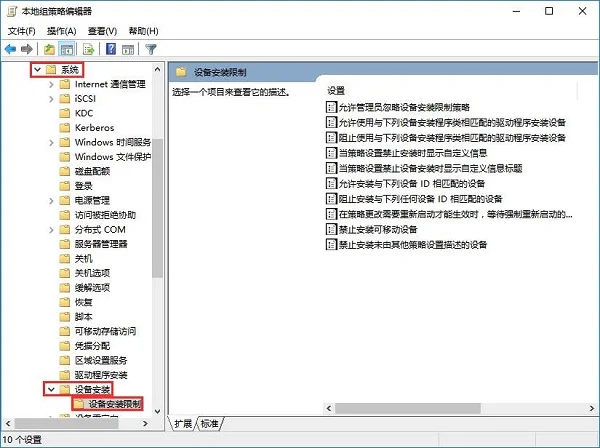Collapse the 系统 tree node
The height and width of the screenshot is (448, 600).
[37, 70]
